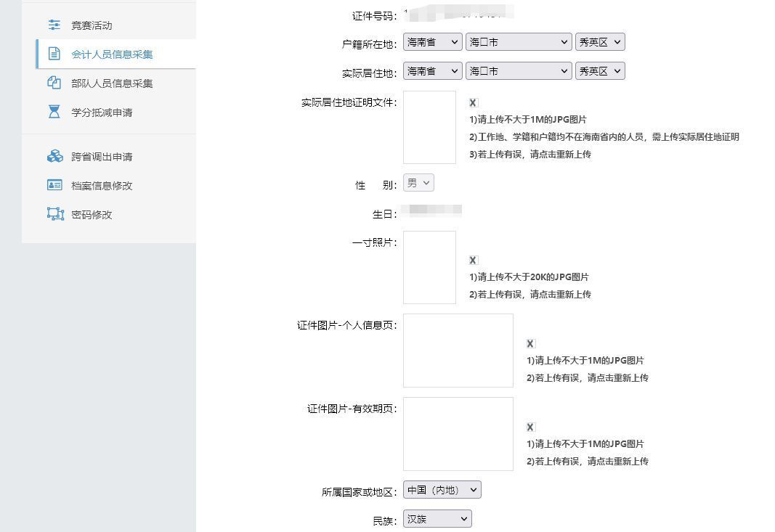Open the 户籍所在地 district dropdown showing 秀英区

(600, 41)
